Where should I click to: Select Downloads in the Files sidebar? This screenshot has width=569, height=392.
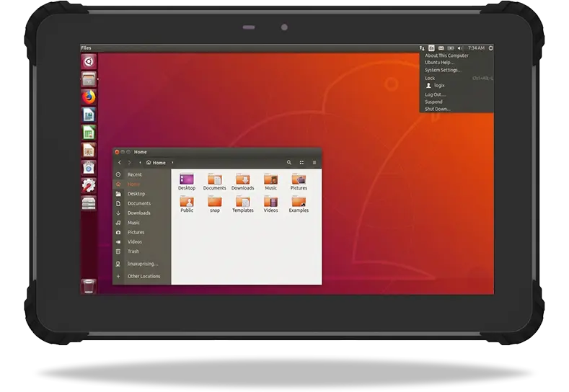click(138, 213)
